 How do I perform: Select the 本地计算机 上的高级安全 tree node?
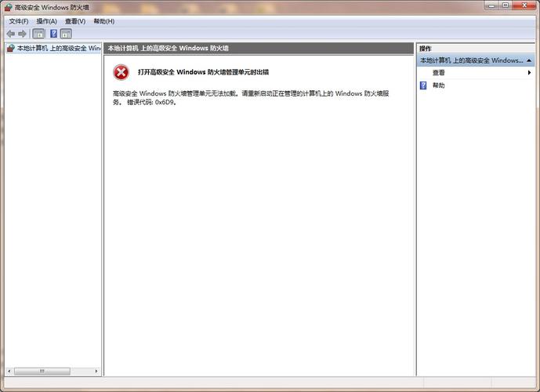(54, 49)
